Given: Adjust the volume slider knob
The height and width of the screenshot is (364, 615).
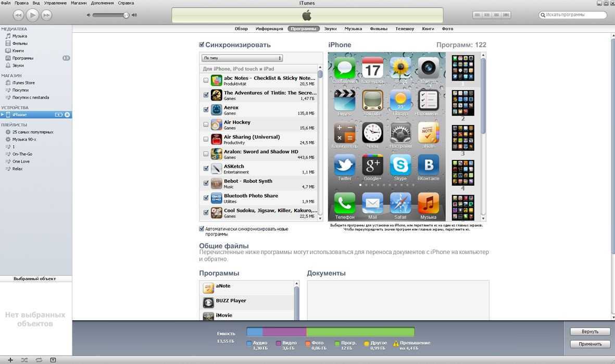Looking at the screenshot, I should coord(126,15).
